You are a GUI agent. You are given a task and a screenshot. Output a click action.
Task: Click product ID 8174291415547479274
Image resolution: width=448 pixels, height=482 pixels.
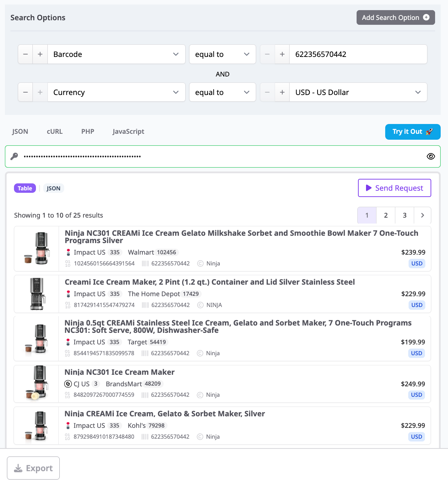coord(104,305)
